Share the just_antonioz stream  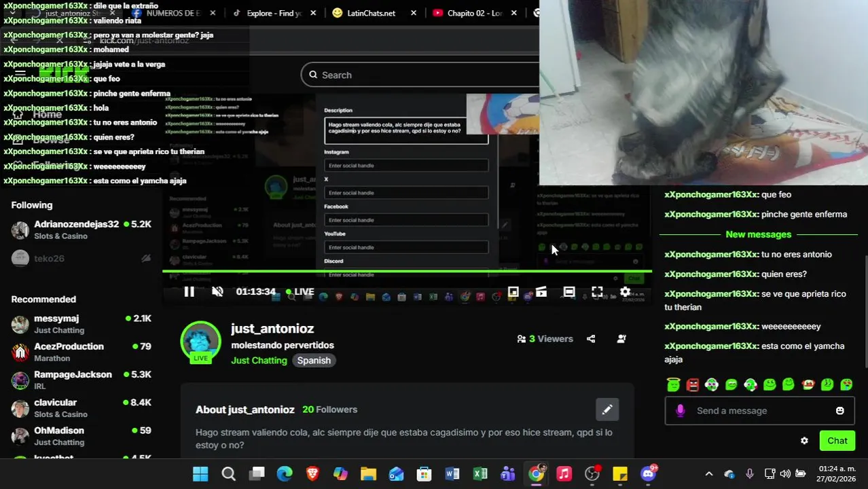[x=591, y=339]
